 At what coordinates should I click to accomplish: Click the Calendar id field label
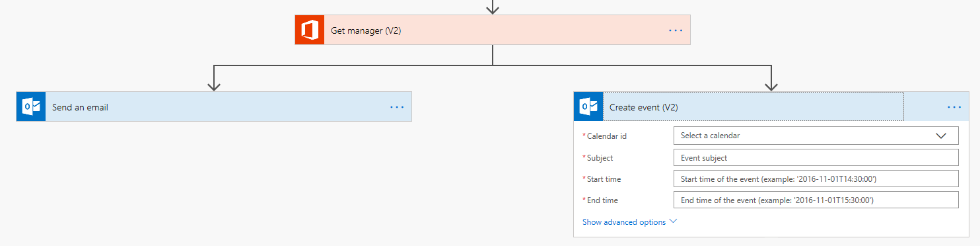click(x=604, y=136)
